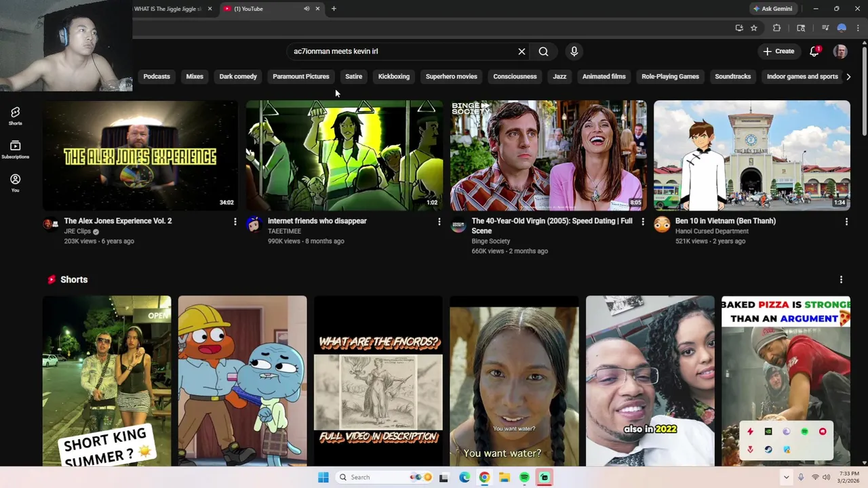Open Chrome media controls icon
Screen dimensions: 868x488
(x=825, y=28)
